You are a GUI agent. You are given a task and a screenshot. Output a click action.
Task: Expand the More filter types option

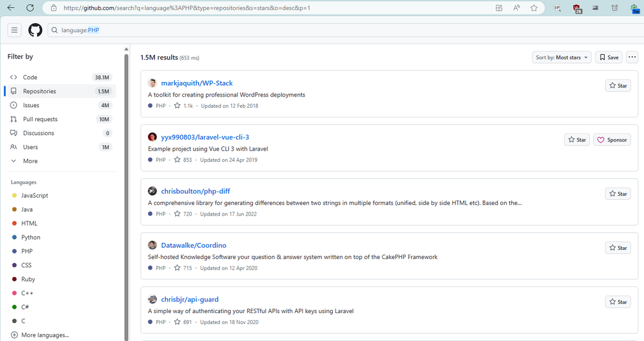click(60, 161)
